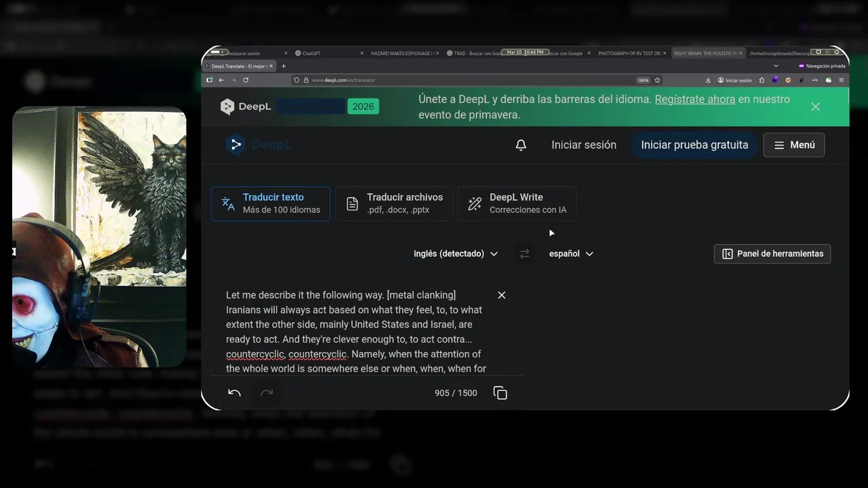Open the Firefox application menu icon
Viewport: 868px width, 488px height.
[841, 80]
